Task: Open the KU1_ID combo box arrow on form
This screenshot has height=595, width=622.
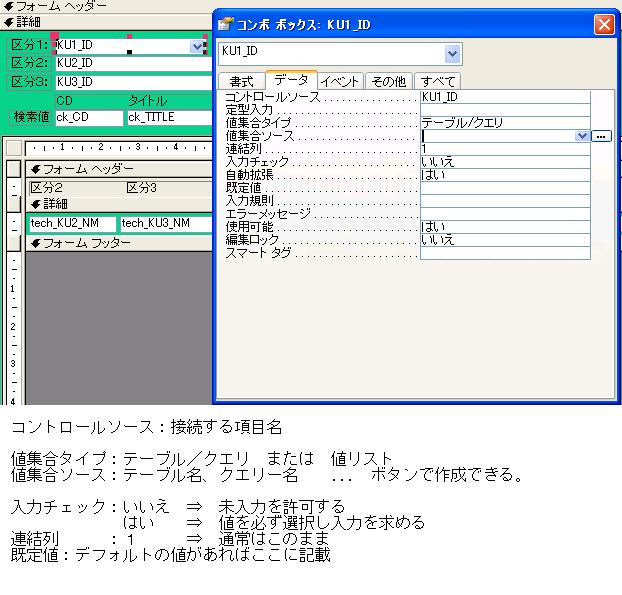Action: 197,46
